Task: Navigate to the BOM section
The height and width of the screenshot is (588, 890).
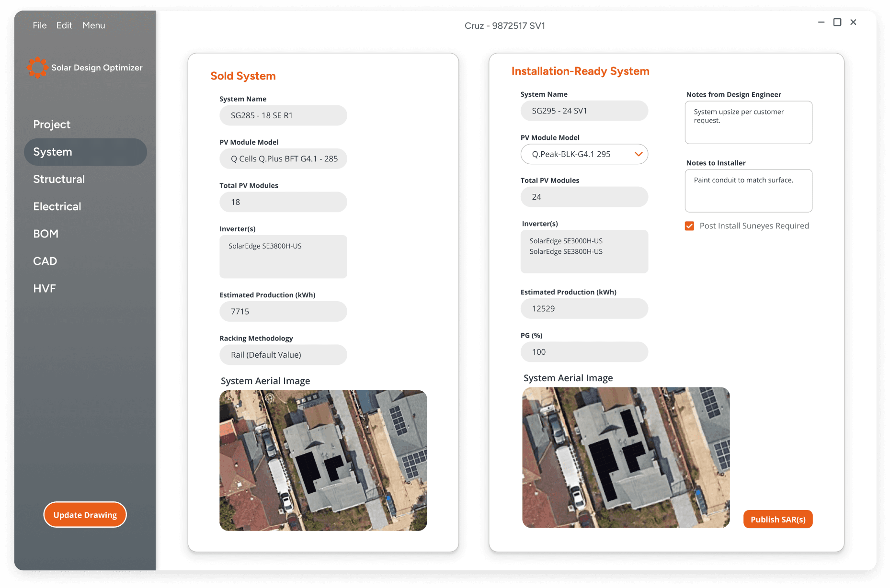Action: click(x=46, y=234)
